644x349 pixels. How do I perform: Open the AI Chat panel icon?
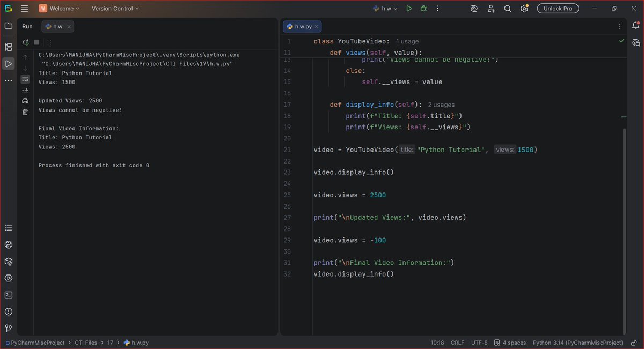coord(636,42)
